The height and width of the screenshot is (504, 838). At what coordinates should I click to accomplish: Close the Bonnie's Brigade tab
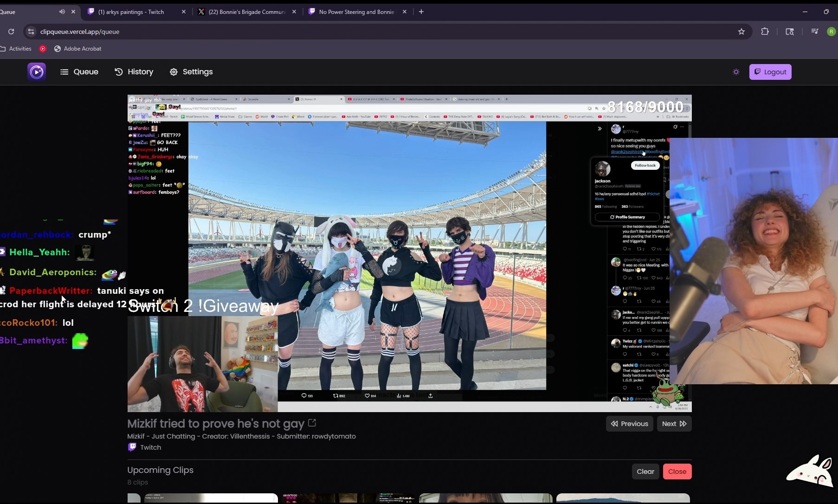point(294,12)
